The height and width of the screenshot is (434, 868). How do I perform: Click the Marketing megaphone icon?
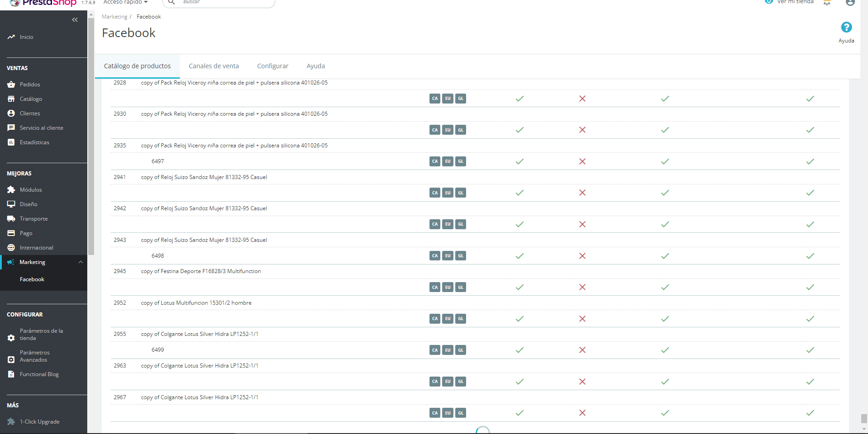tap(11, 262)
